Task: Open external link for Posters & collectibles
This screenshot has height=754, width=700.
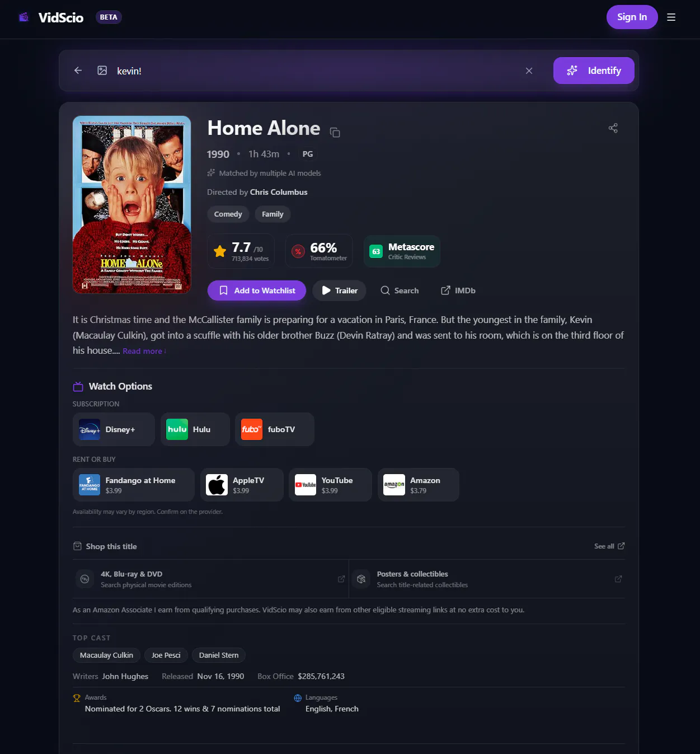Action: (x=618, y=579)
